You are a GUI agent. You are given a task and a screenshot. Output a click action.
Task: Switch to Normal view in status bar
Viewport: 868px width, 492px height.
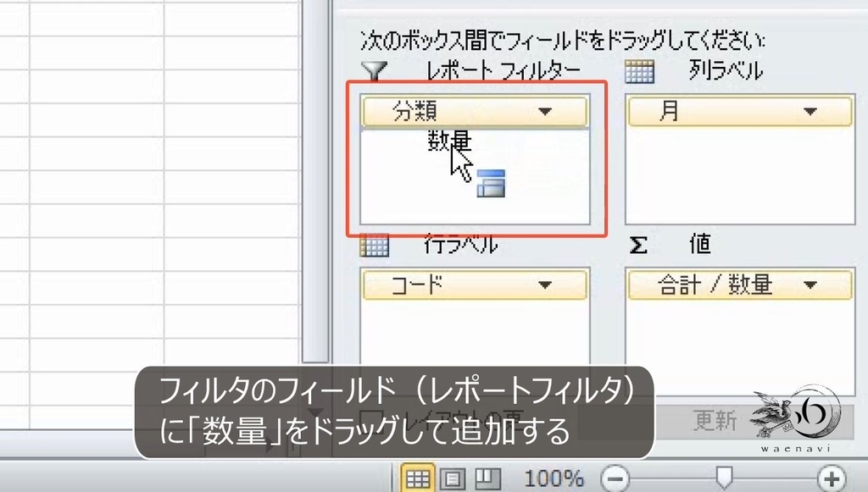417,478
